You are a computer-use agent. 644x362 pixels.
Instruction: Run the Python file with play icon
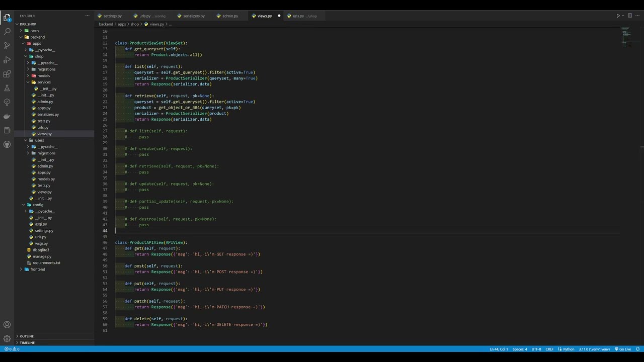pos(618,16)
